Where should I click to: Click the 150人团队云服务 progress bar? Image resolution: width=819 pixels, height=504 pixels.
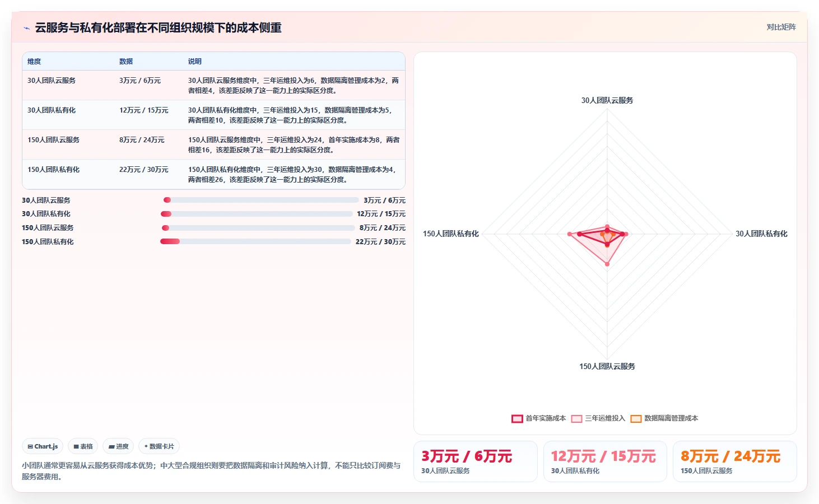[x=258, y=228]
